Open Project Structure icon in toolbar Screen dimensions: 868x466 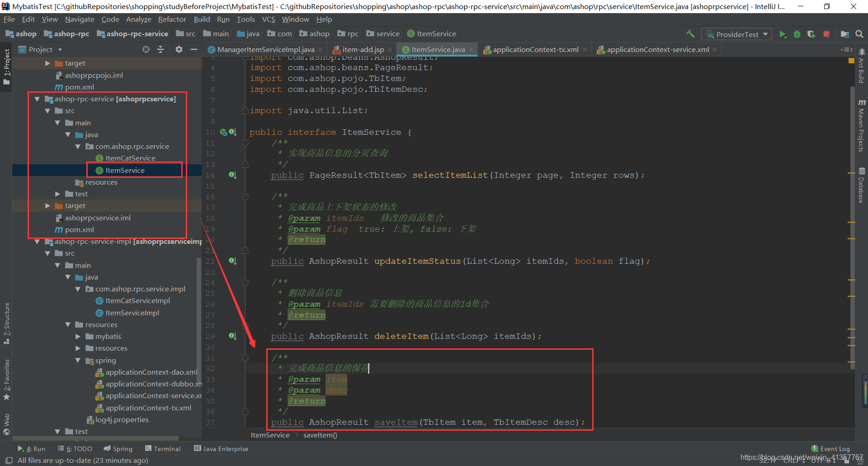point(844,34)
